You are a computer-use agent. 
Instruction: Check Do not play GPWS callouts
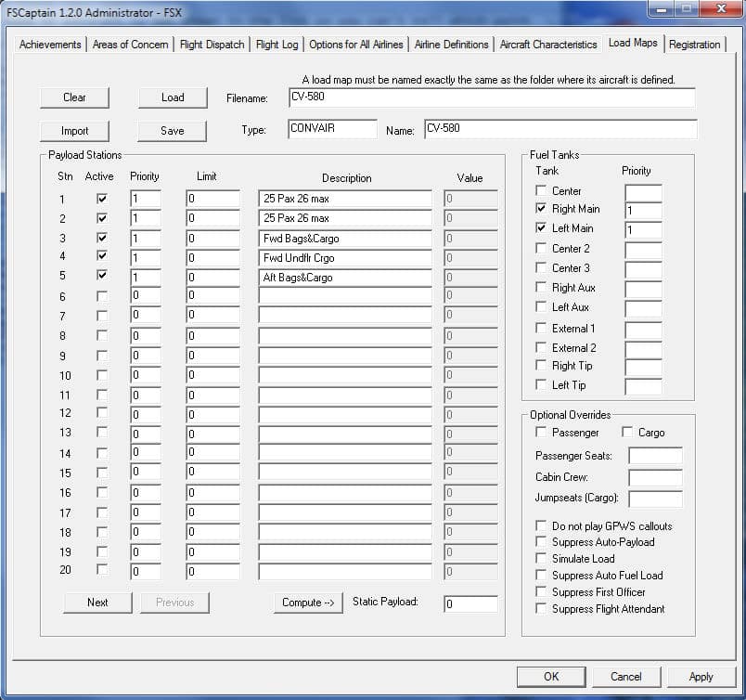coord(541,525)
